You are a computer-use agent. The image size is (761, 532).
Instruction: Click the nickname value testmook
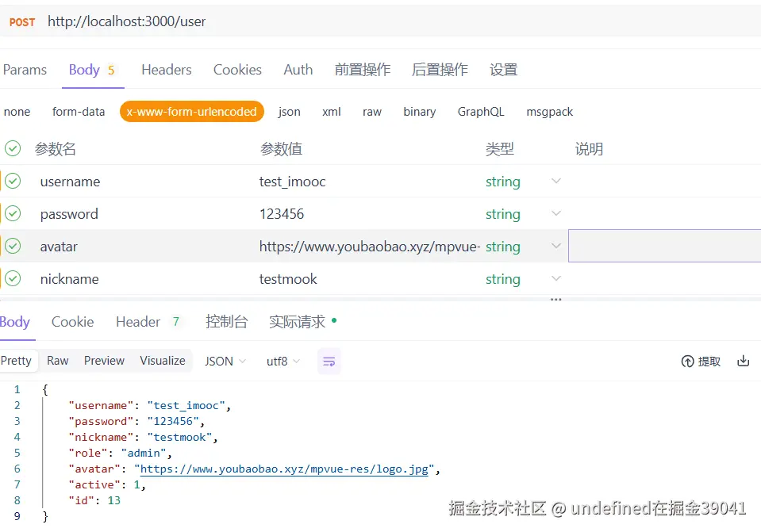point(288,279)
